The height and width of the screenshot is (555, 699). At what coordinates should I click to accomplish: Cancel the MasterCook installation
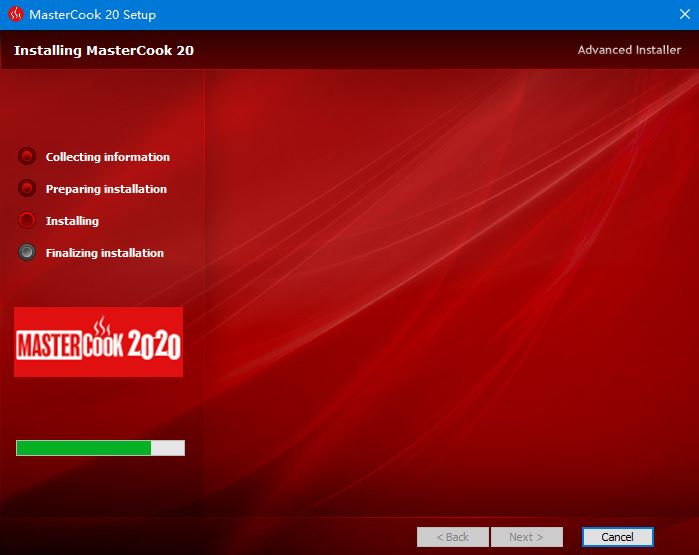tap(617, 537)
